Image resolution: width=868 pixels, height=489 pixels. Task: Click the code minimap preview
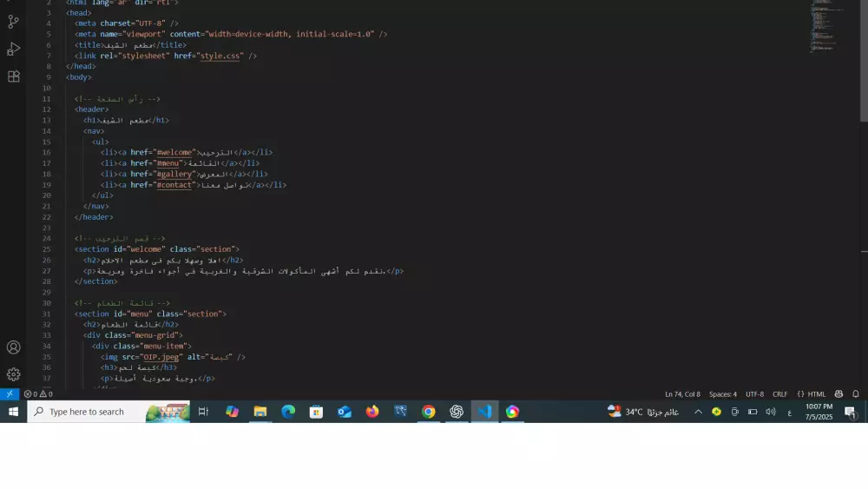tap(827, 26)
